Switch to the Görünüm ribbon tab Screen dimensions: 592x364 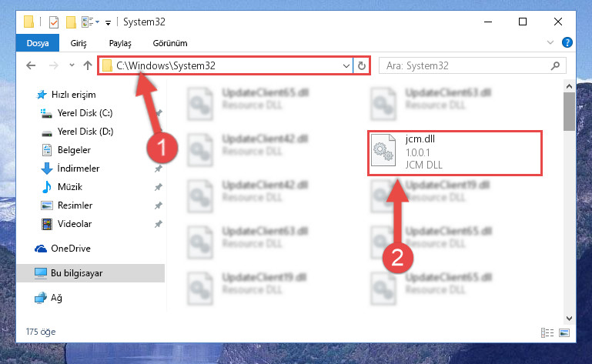tap(170, 43)
